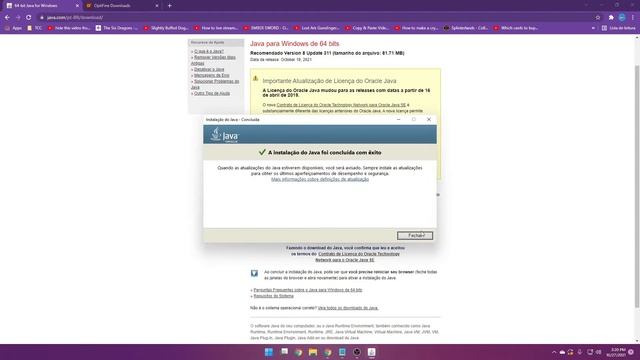This screenshot has width=640, height=360.
Task: Click the address bar showing java.com
Action: (x=314, y=18)
